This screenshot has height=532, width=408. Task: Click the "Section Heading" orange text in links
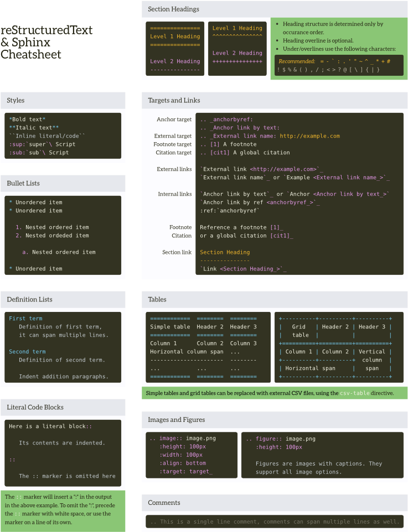(225, 252)
